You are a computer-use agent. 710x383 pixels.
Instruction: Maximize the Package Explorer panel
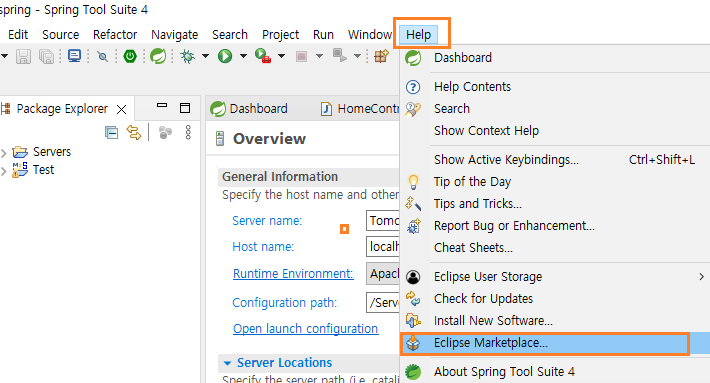pyautogui.click(x=185, y=108)
